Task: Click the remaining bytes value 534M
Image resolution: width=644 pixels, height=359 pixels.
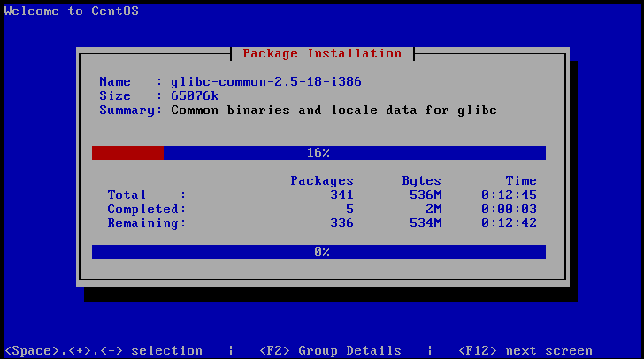Action: [x=425, y=223]
